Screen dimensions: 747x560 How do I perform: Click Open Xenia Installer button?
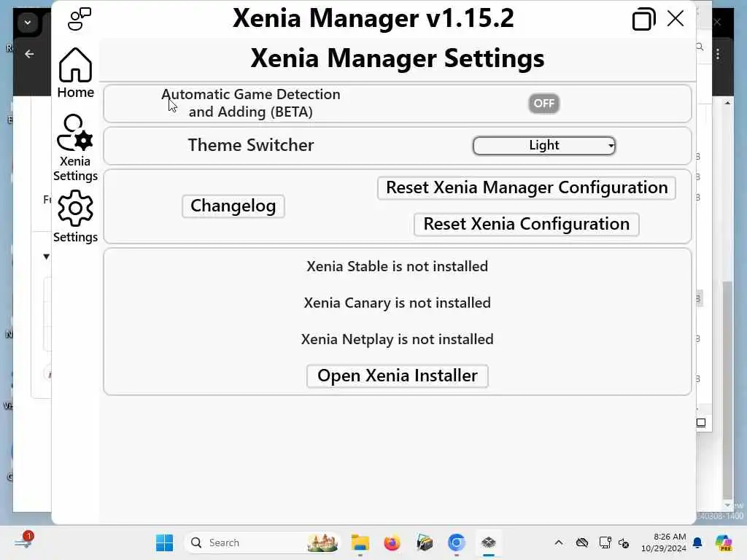coord(398,376)
